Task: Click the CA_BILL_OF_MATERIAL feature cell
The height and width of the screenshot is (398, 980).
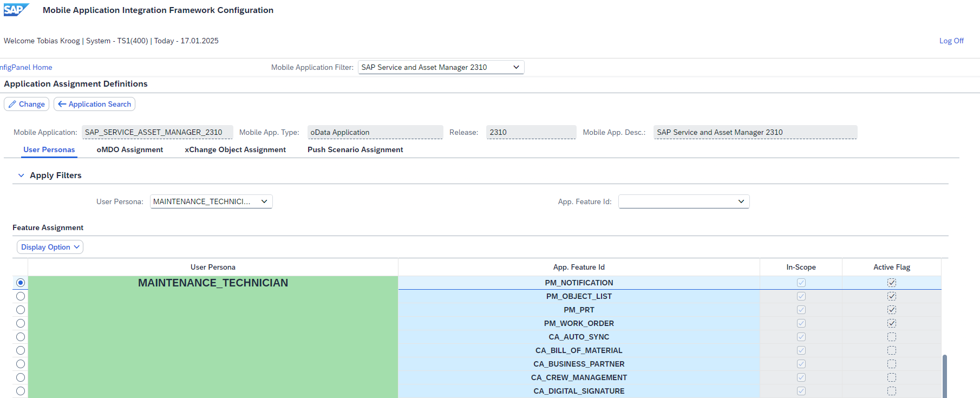Action: [579, 350]
